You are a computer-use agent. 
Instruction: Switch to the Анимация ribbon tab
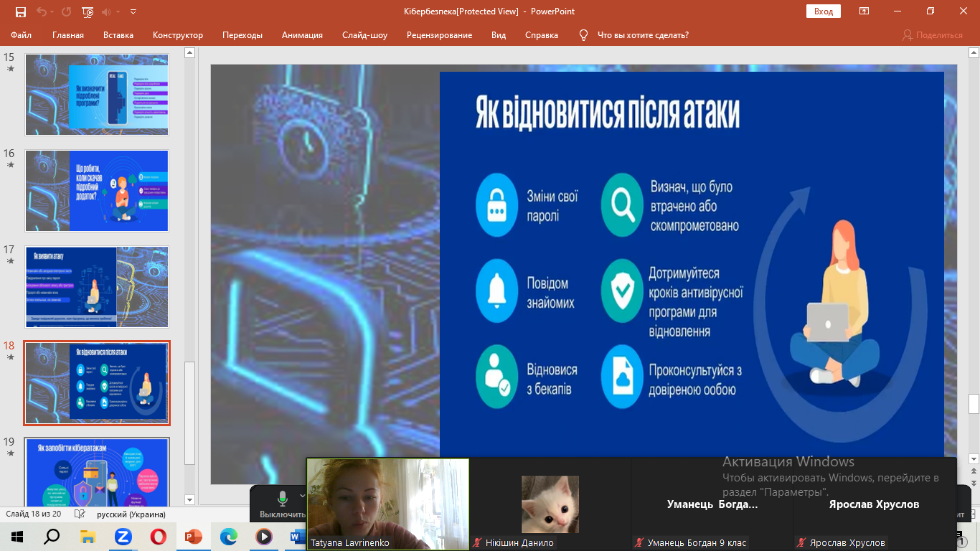(x=302, y=35)
